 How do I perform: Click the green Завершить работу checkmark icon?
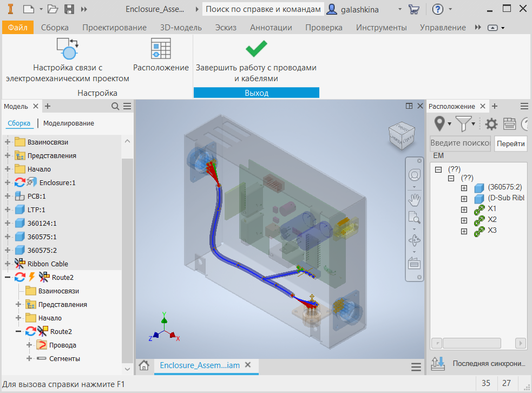[x=255, y=49]
